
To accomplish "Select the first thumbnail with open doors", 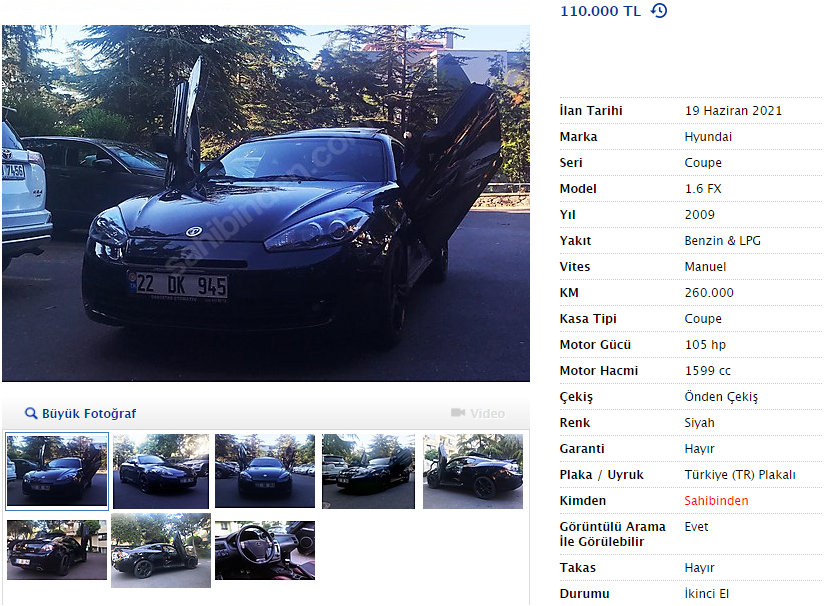I will 57,471.
